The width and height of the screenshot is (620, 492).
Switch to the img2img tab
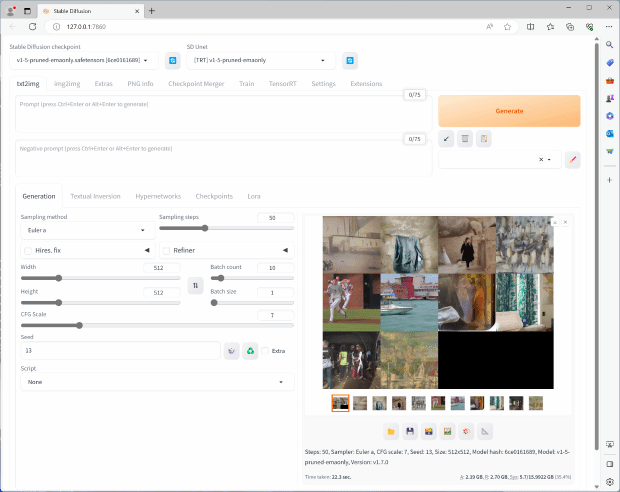(67, 84)
